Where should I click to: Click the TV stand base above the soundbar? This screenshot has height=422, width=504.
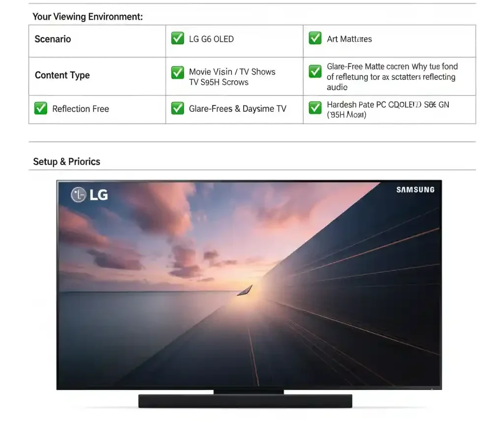click(x=249, y=391)
